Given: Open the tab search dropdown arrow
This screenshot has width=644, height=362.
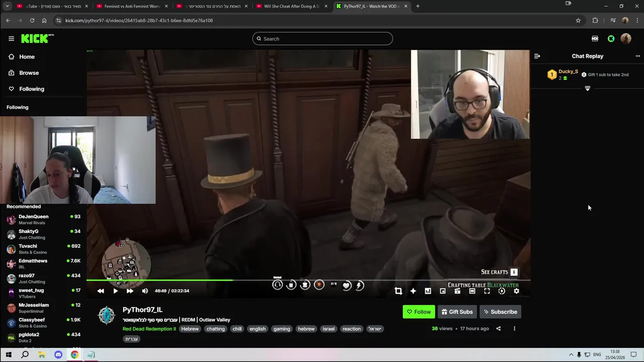Looking at the screenshot, I should point(7,6).
